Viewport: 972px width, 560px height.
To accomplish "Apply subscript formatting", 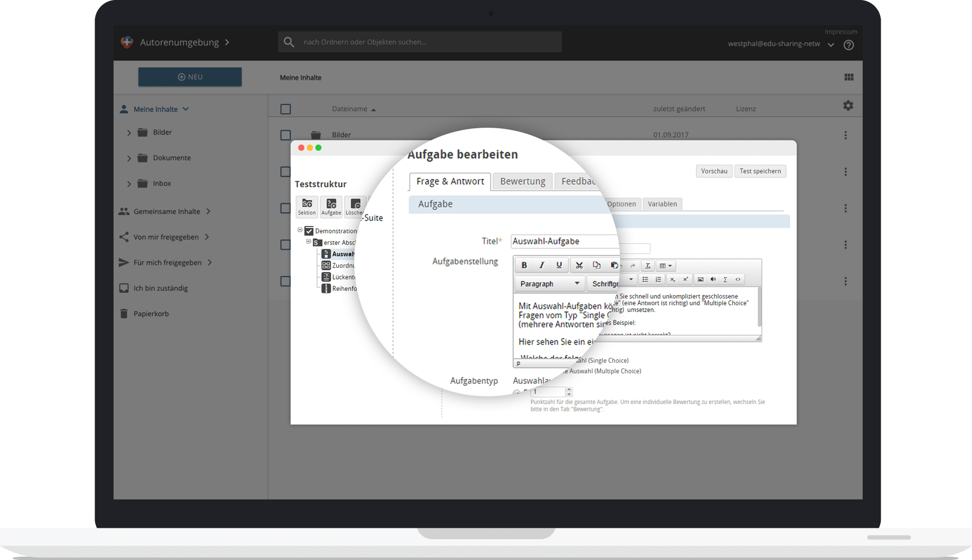I will [673, 280].
